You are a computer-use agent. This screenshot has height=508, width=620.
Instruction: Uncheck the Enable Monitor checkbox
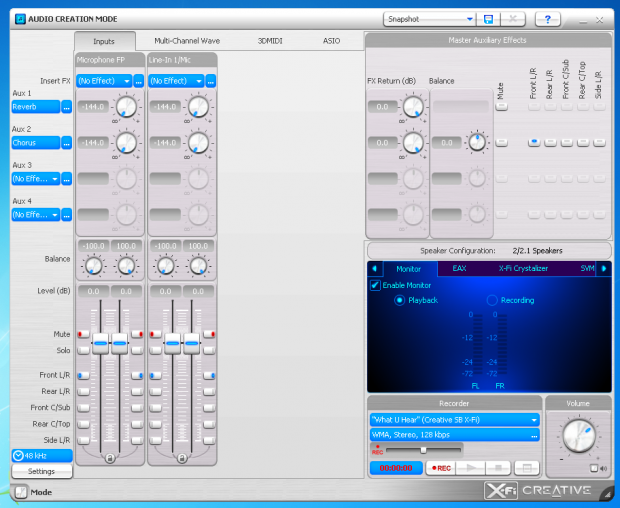[375, 285]
